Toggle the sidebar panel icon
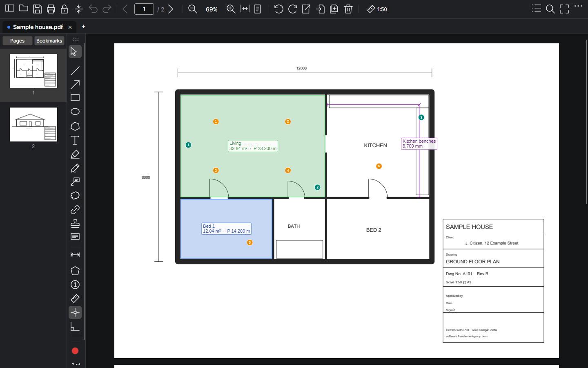Viewport: 588px width, 368px height. click(x=10, y=9)
